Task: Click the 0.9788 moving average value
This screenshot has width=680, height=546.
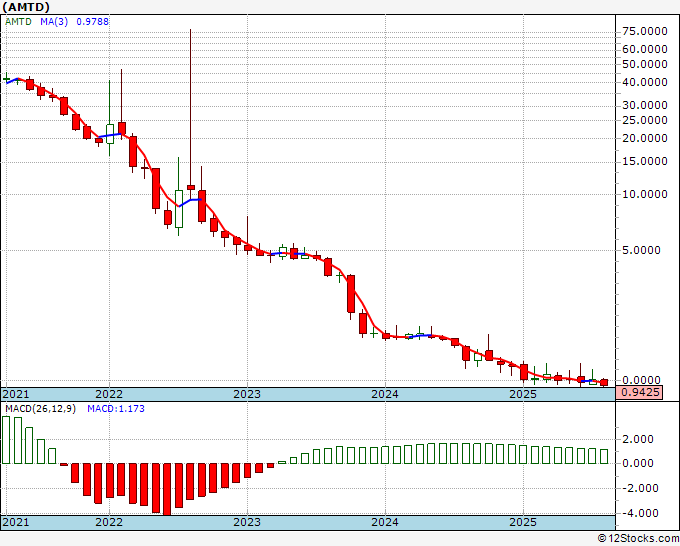Action: point(92,21)
